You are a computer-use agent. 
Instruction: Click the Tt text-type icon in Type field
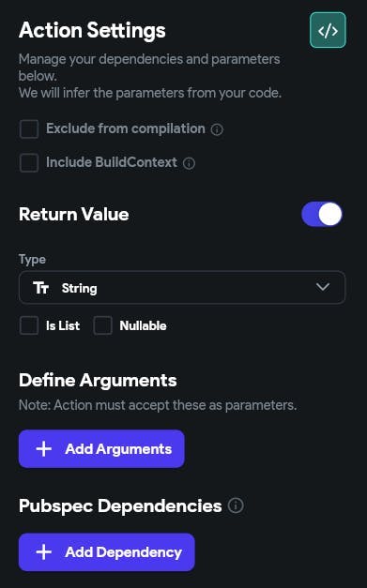[x=40, y=288]
